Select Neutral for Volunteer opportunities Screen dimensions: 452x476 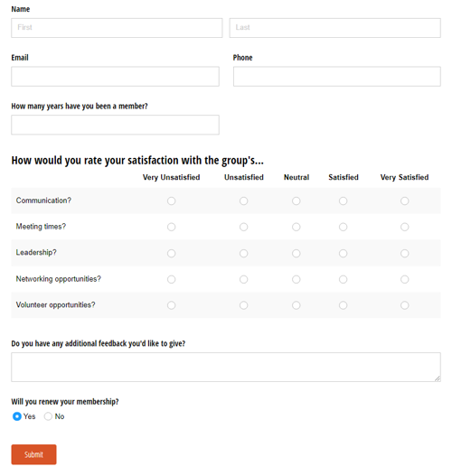click(x=297, y=305)
